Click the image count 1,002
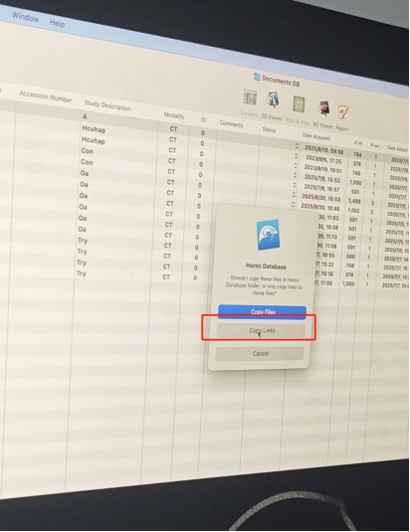Image resolution: width=410 pixels, height=532 pixels. [x=353, y=211]
